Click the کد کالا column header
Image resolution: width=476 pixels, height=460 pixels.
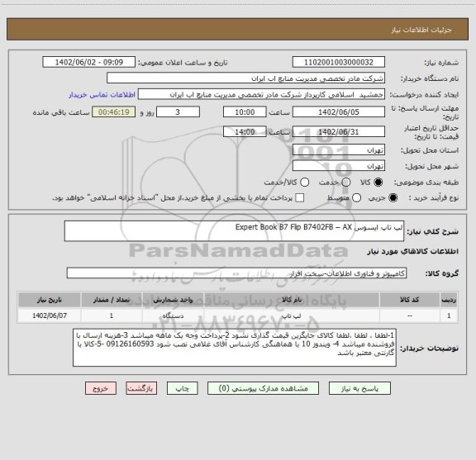(x=410, y=300)
